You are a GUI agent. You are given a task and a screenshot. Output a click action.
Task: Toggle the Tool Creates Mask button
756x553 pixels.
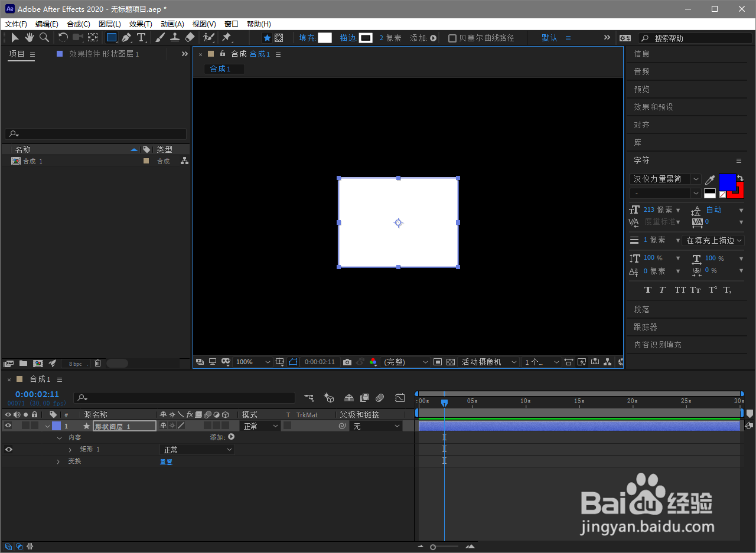click(x=279, y=38)
